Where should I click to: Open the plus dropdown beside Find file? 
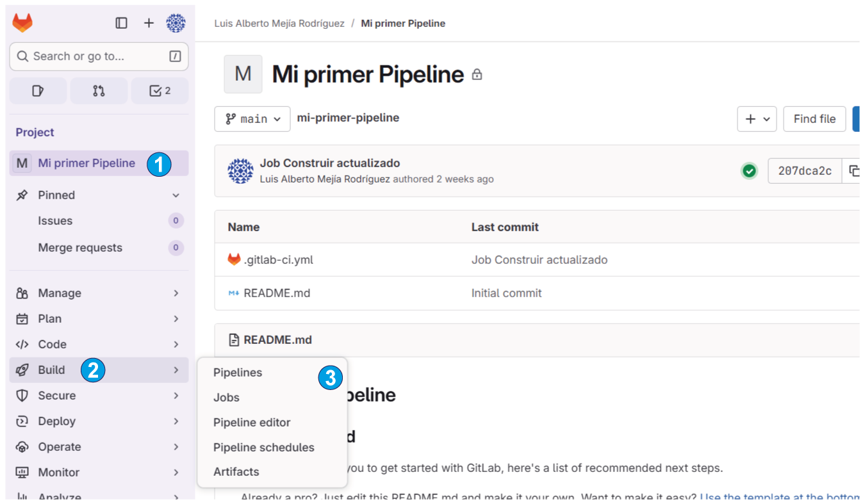coord(757,119)
